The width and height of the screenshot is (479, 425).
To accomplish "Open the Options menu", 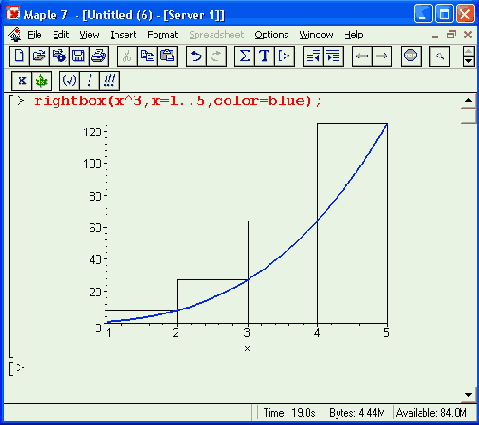I will point(271,35).
